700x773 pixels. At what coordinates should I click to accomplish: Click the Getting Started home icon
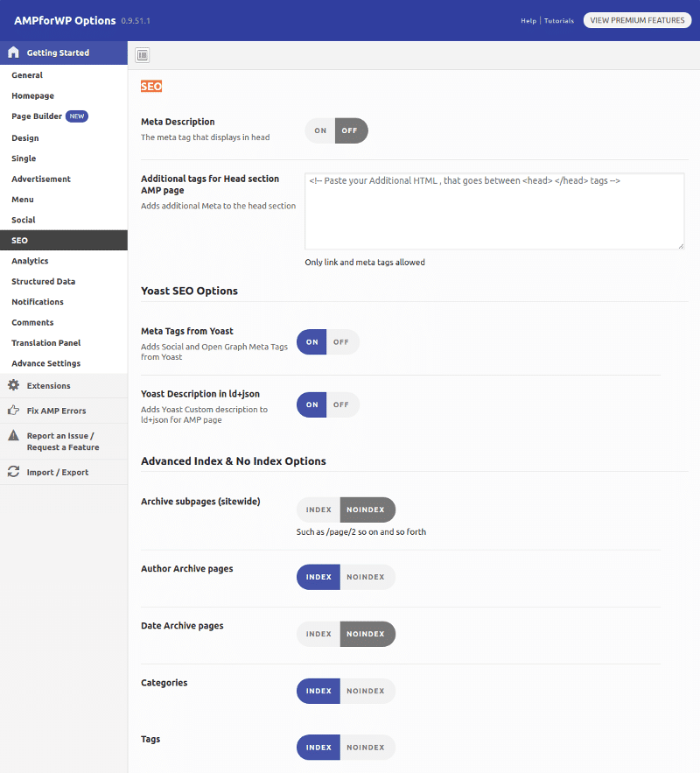13,53
